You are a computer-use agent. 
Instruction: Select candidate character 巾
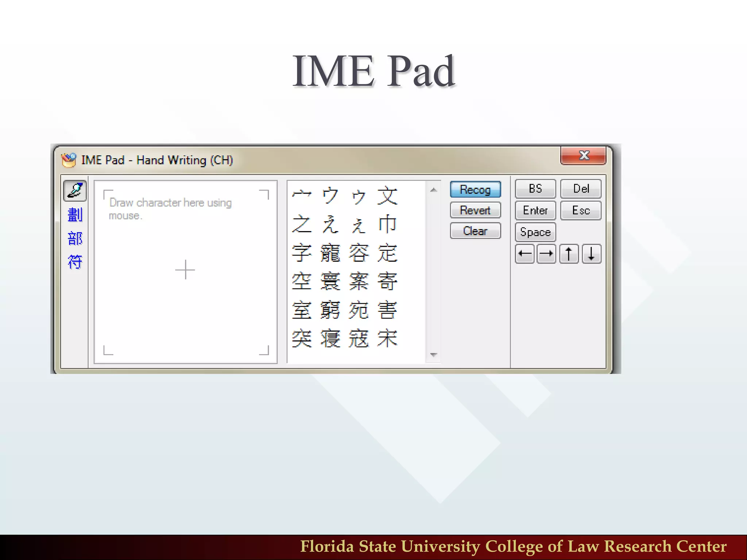pos(387,224)
